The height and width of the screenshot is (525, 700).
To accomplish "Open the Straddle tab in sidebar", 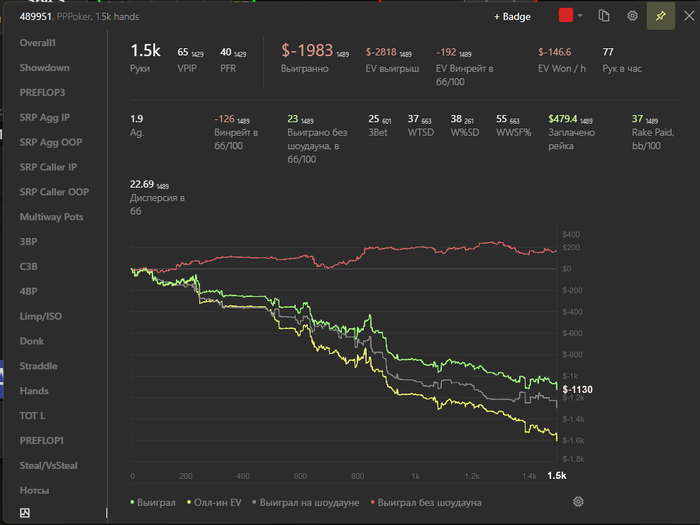I will [x=38, y=366].
